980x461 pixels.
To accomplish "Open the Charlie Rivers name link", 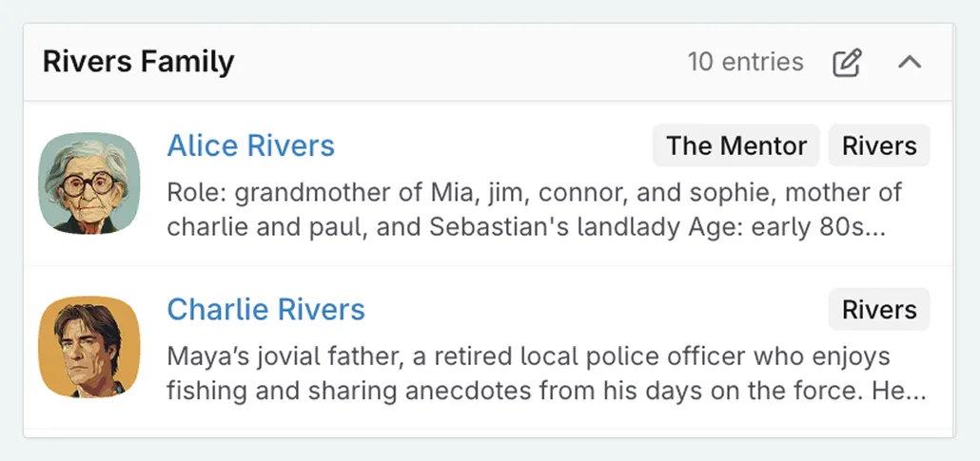I will [265, 309].
